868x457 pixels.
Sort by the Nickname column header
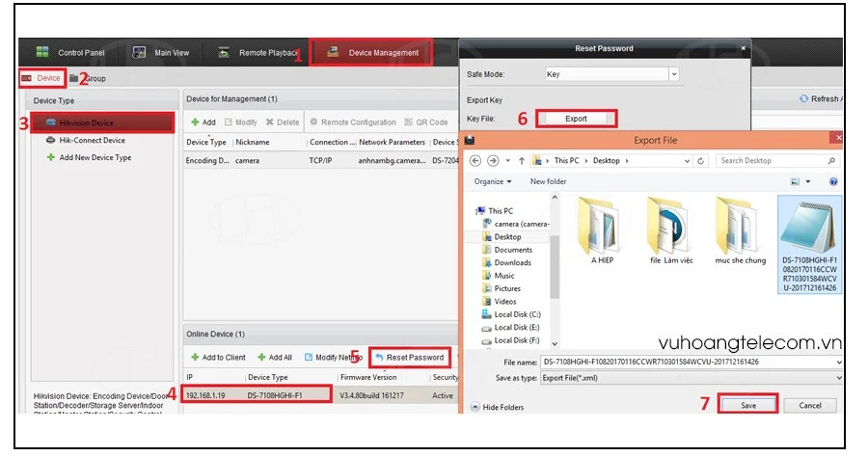pyautogui.click(x=253, y=142)
